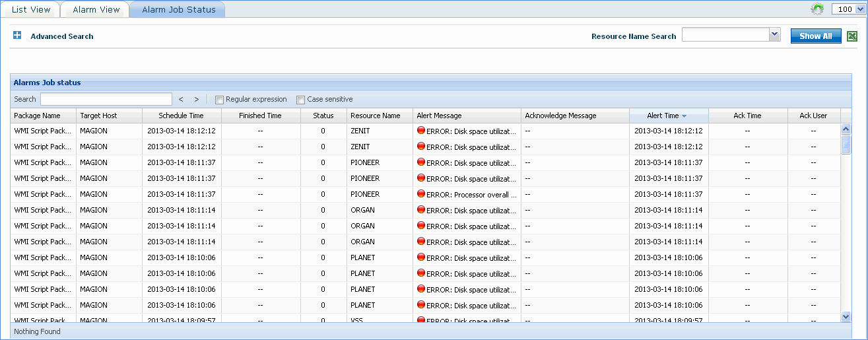This screenshot has width=868, height=340.
Task: Go to previous search match arrow
Action: click(181, 100)
